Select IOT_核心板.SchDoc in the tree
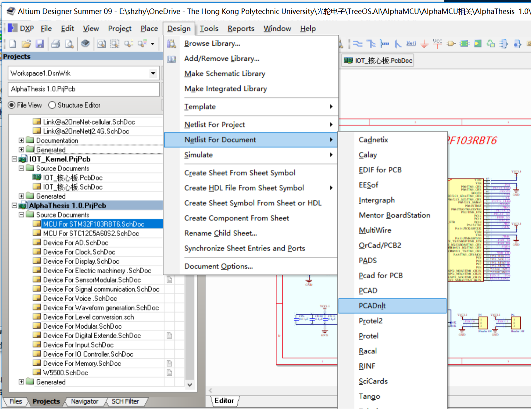This screenshot has width=532, height=409. click(x=73, y=187)
